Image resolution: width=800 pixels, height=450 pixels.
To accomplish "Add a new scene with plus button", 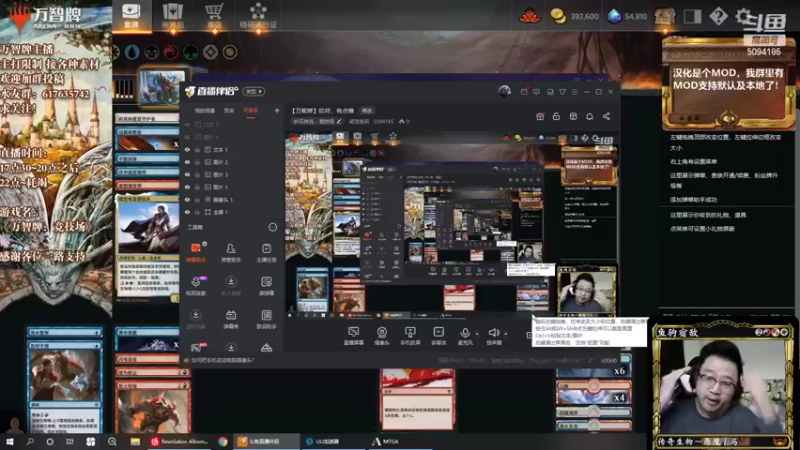I will pyautogui.click(x=277, y=110).
